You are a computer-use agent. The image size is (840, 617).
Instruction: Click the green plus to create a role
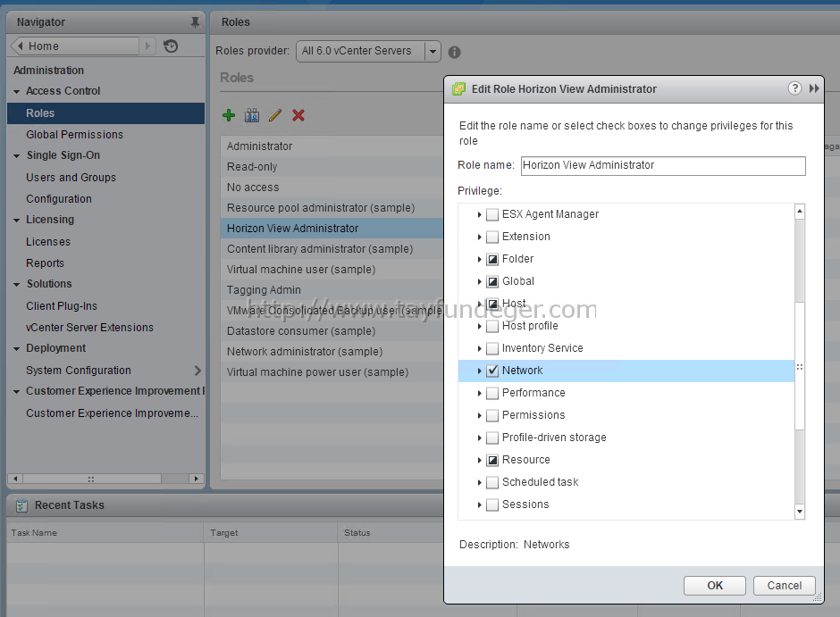coord(229,115)
